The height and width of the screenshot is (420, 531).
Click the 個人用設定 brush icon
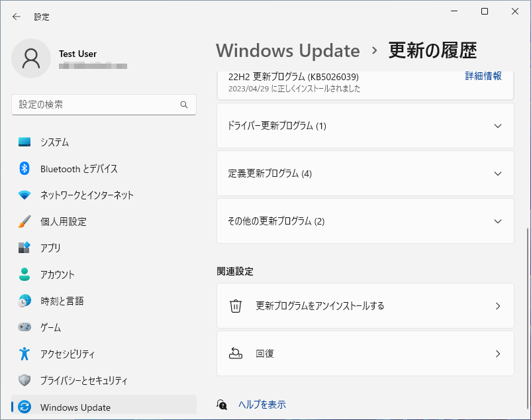click(x=23, y=221)
